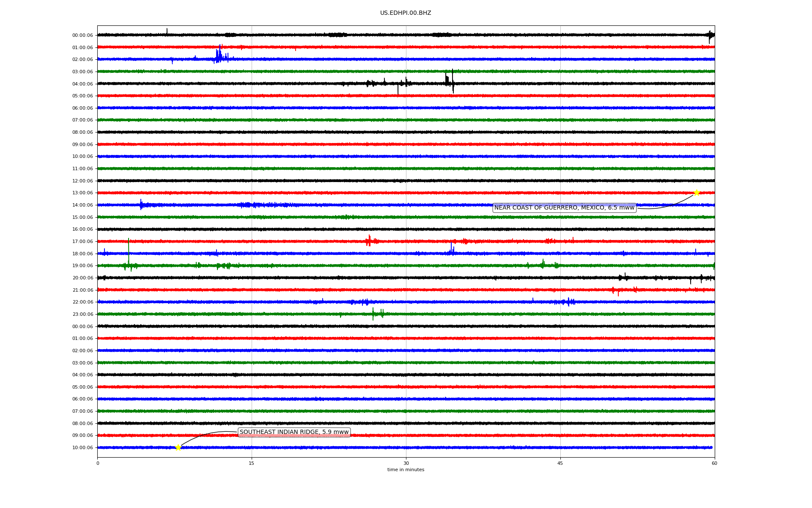Viewport: 812px width, 508px height.
Task: Click the 23:00:06 row time label
Action: click(x=82, y=315)
